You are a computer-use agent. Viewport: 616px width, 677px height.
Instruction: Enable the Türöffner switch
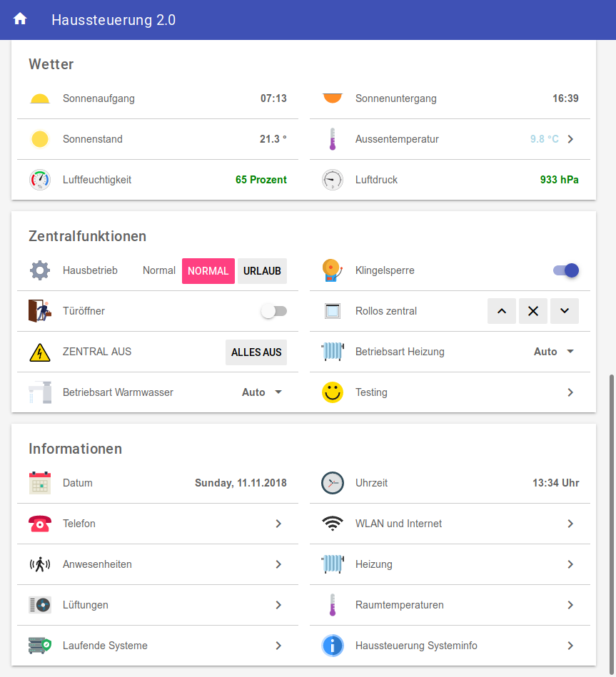[273, 311]
